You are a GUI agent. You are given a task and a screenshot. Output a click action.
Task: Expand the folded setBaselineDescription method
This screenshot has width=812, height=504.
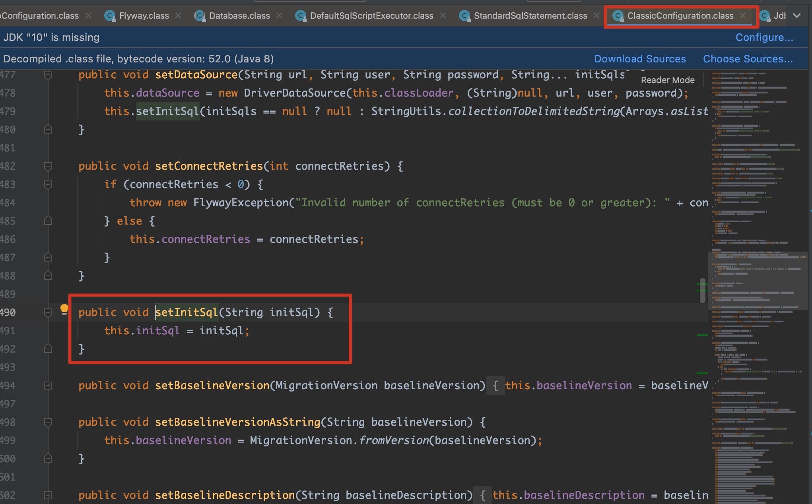pyautogui.click(x=48, y=495)
